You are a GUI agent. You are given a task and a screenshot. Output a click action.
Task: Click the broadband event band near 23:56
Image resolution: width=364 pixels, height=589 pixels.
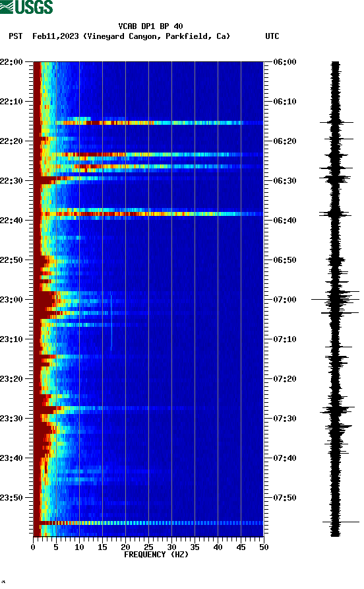point(148,523)
